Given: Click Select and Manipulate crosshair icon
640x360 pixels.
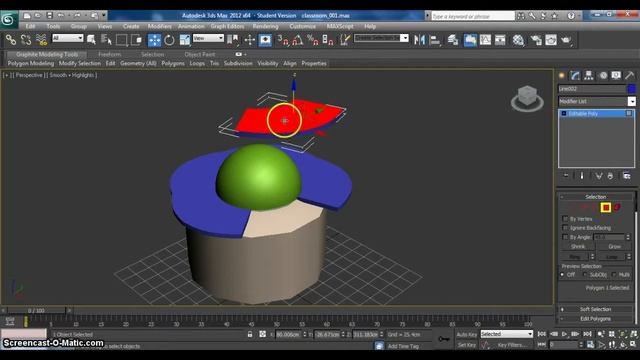Looking at the screenshot, I should pyautogui.click(x=249, y=40).
